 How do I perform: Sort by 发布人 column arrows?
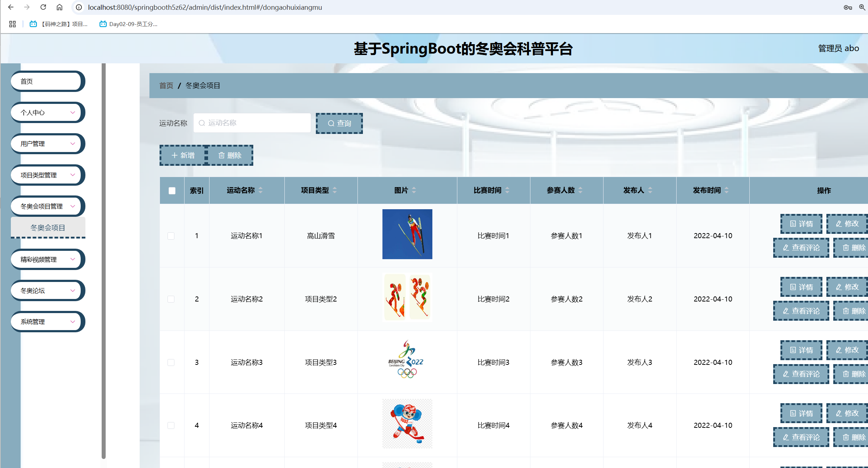(650, 190)
